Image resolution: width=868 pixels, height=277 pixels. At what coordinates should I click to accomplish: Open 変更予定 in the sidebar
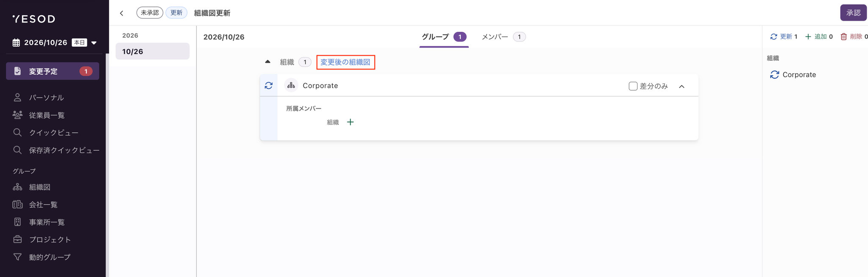(53, 71)
